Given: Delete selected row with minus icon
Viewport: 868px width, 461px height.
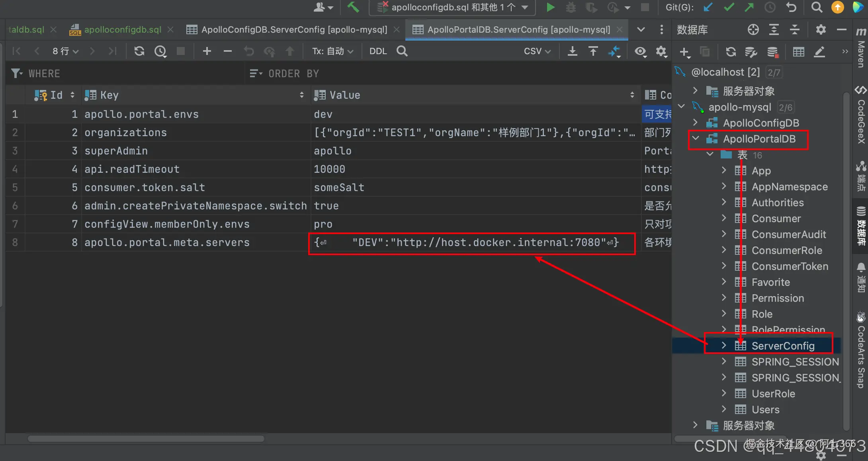Looking at the screenshot, I should point(227,51).
